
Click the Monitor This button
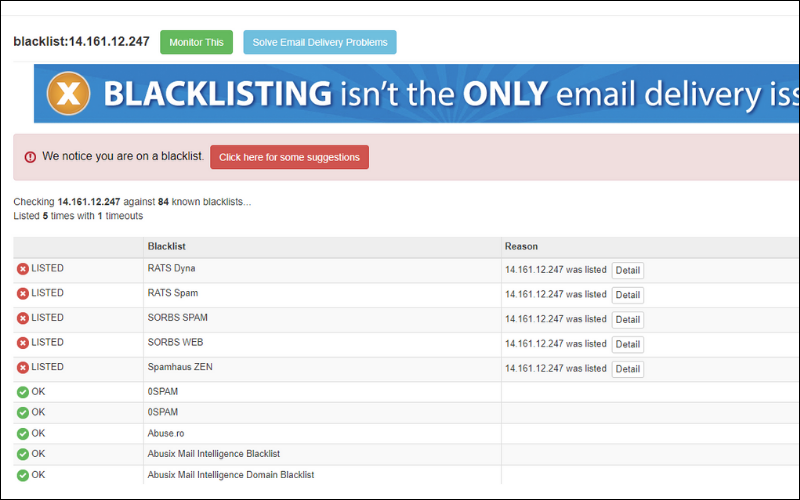pos(196,42)
